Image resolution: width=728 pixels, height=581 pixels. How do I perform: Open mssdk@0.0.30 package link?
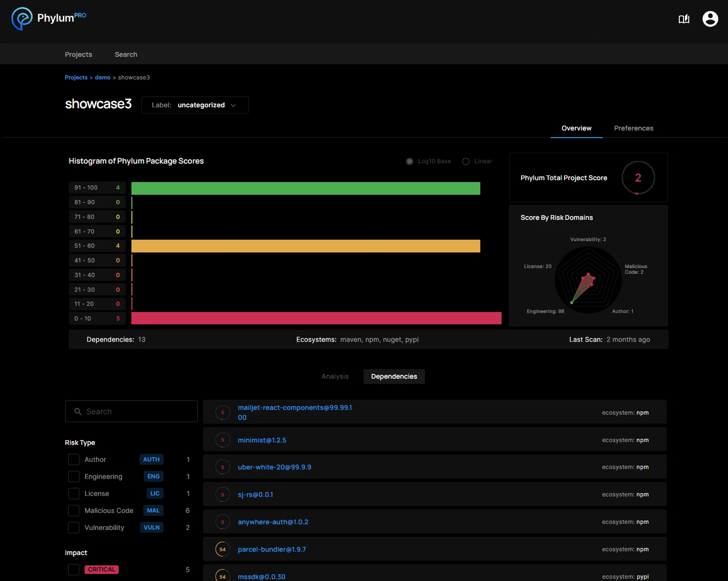click(261, 577)
